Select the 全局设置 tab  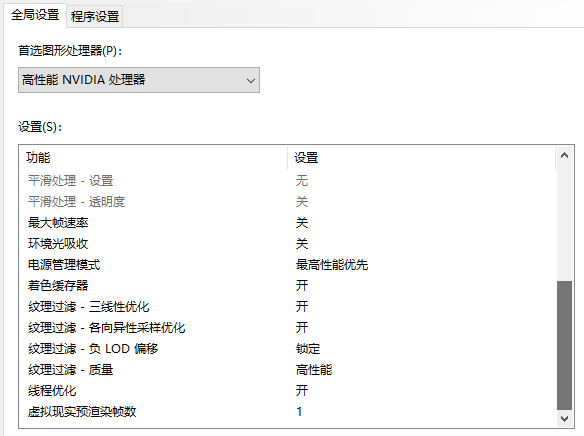click(35, 15)
